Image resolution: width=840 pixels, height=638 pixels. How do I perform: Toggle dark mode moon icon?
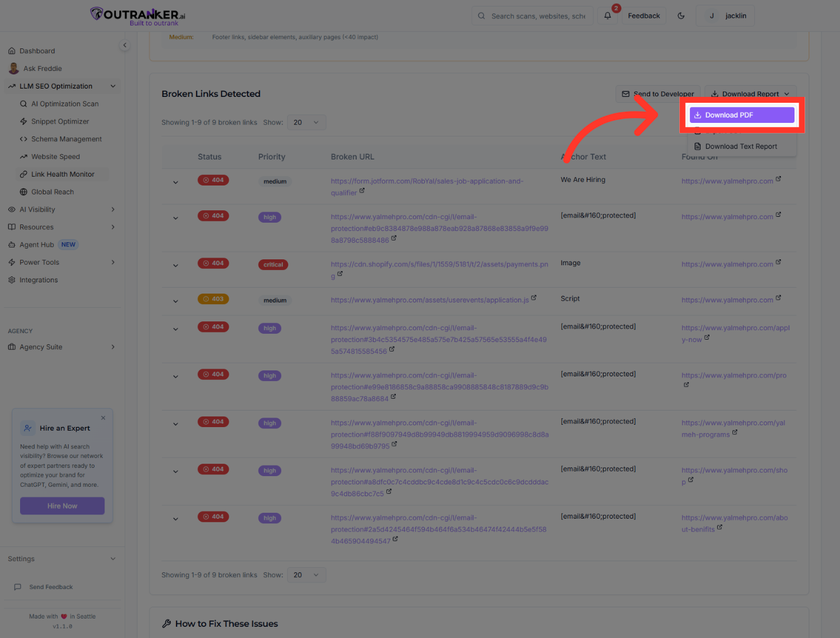(681, 16)
